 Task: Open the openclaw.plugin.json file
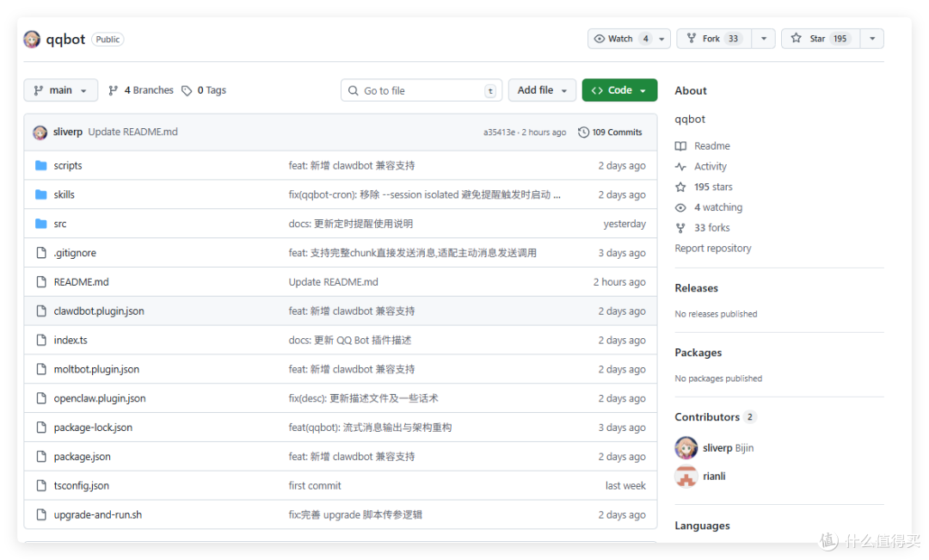[x=100, y=398]
